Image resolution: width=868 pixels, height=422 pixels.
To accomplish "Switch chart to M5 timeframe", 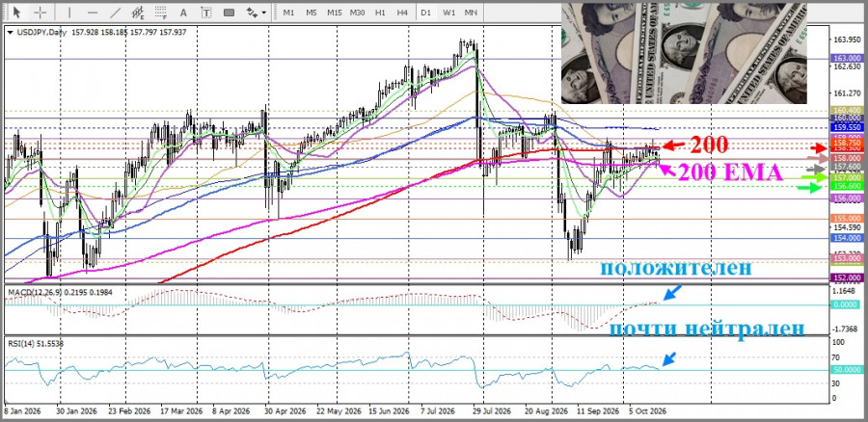I will (312, 12).
